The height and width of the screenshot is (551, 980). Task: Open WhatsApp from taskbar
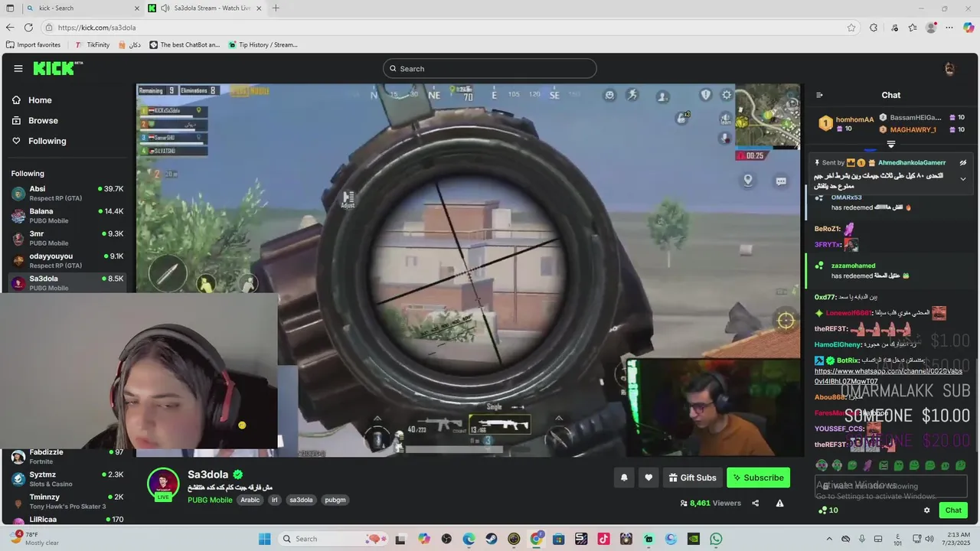click(716, 539)
